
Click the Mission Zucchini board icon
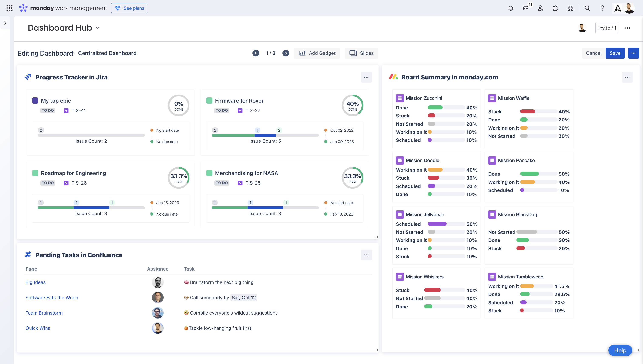click(400, 98)
